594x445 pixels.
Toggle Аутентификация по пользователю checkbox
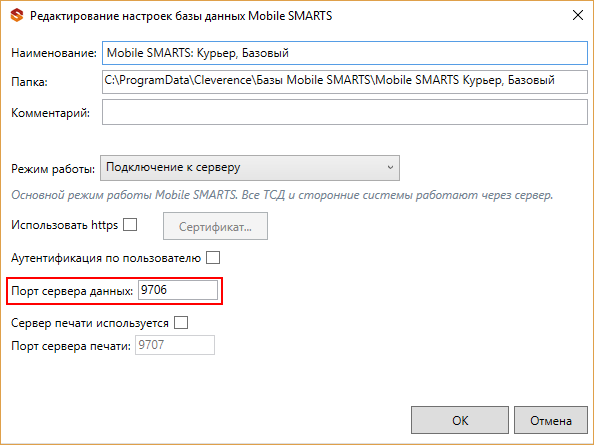pos(213,258)
